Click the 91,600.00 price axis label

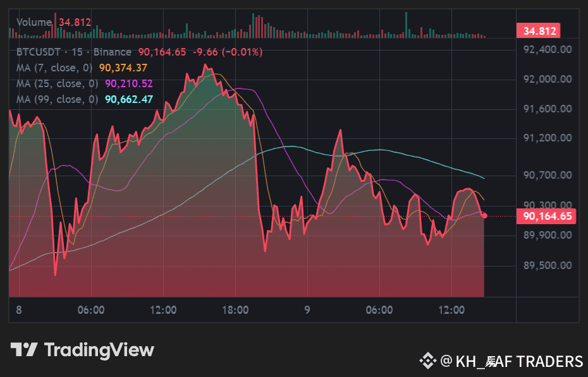(x=548, y=109)
